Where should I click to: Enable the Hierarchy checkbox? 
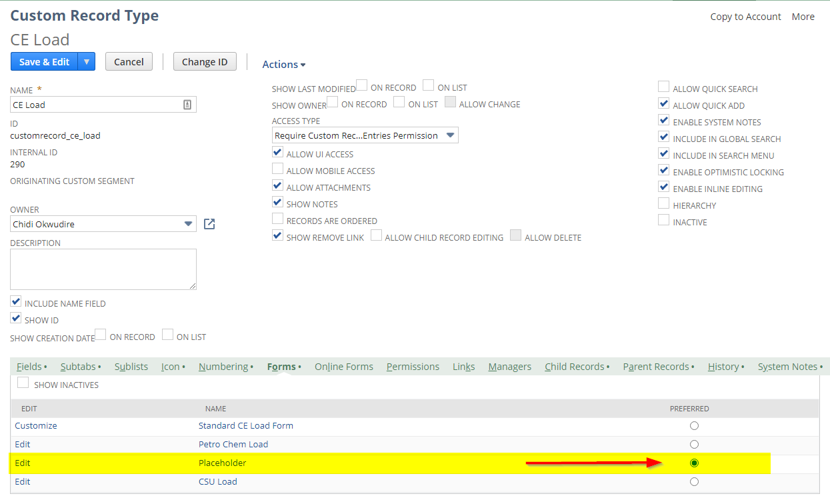pyautogui.click(x=664, y=203)
